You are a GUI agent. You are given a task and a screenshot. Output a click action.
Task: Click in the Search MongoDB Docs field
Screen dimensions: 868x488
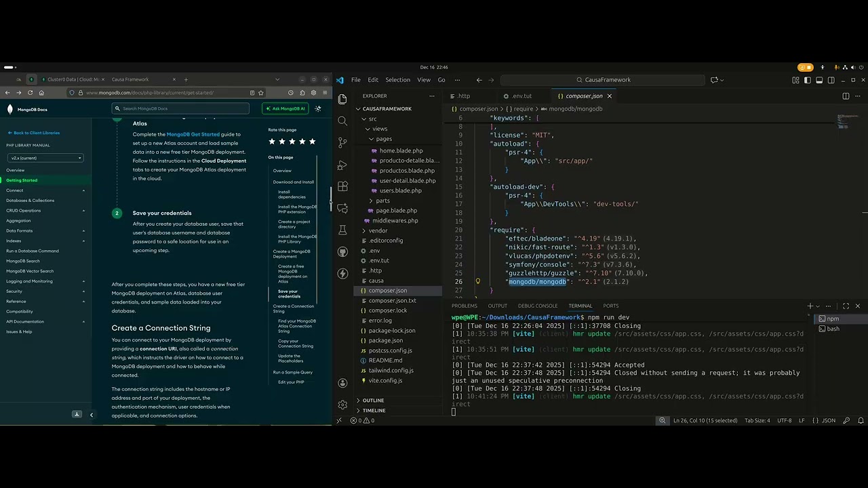pyautogui.click(x=180, y=108)
